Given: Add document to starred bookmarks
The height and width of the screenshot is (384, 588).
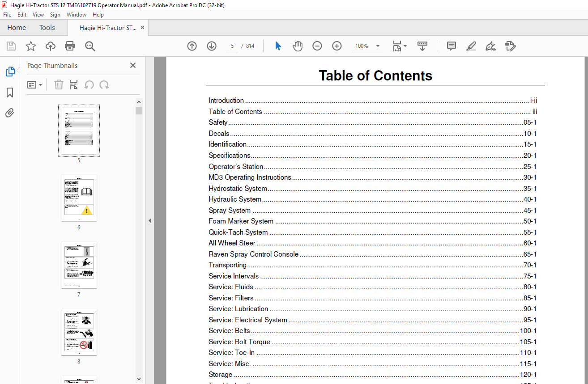Looking at the screenshot, I should pyautogui.click(x=31, y=46).
